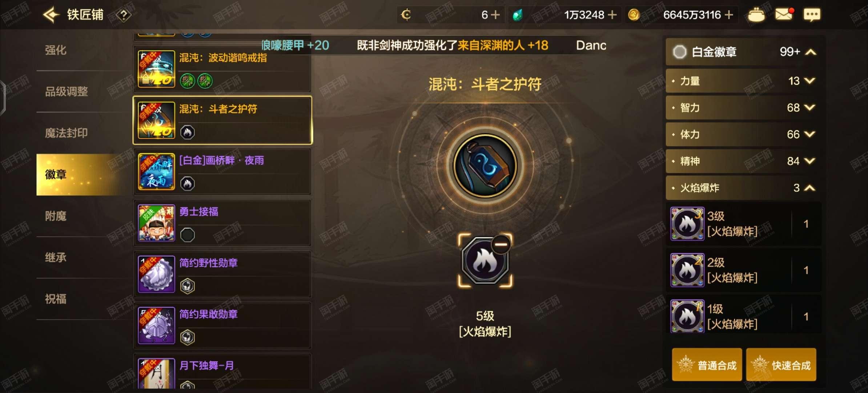Open the 魔法封印 tab

pos(66,133)
